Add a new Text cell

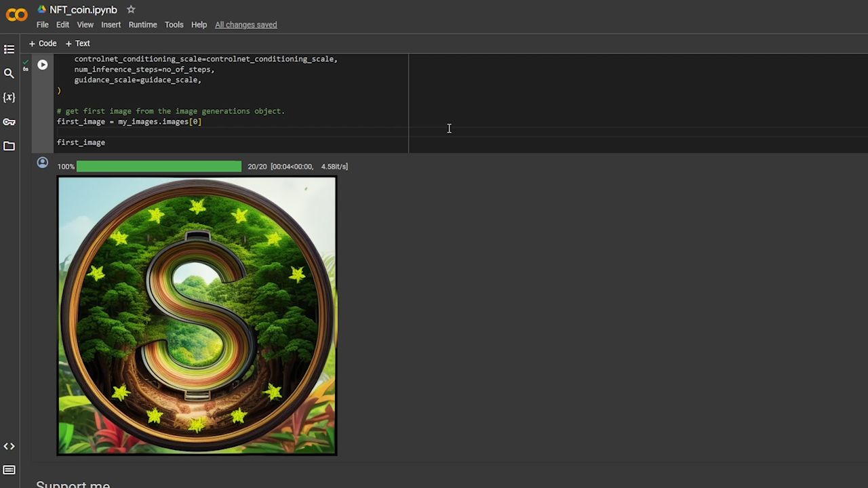coord(77,43)
